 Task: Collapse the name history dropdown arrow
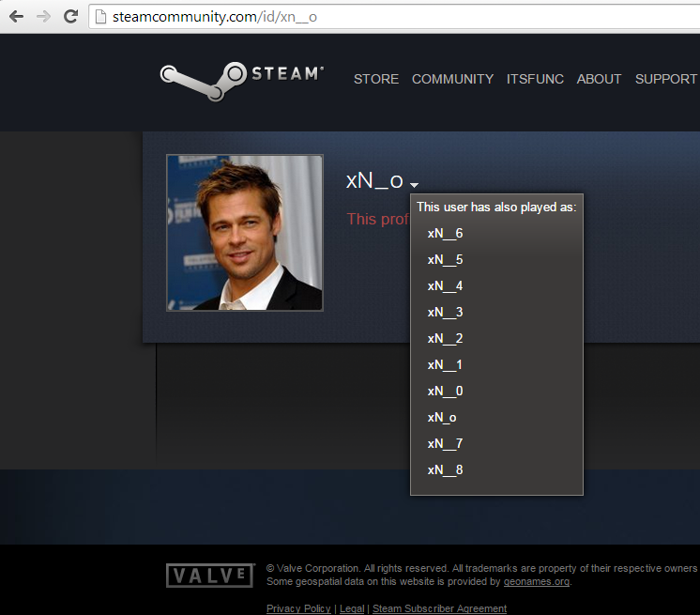coord(415,184)
